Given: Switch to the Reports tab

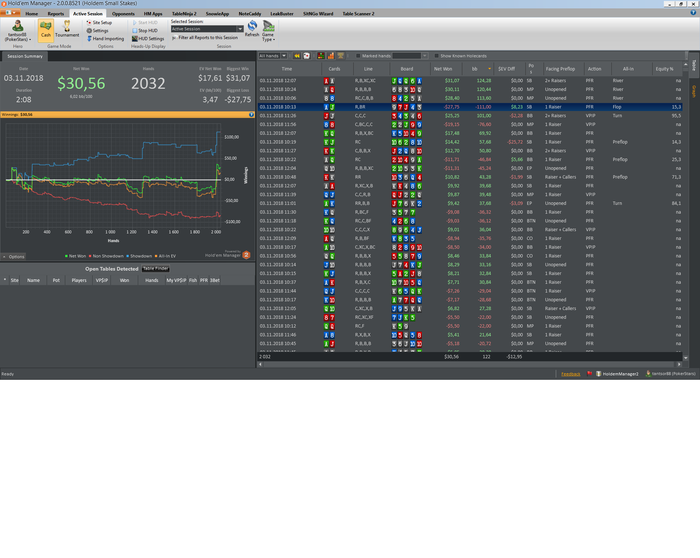Looking at the screenshot, I should coord(56,14).
